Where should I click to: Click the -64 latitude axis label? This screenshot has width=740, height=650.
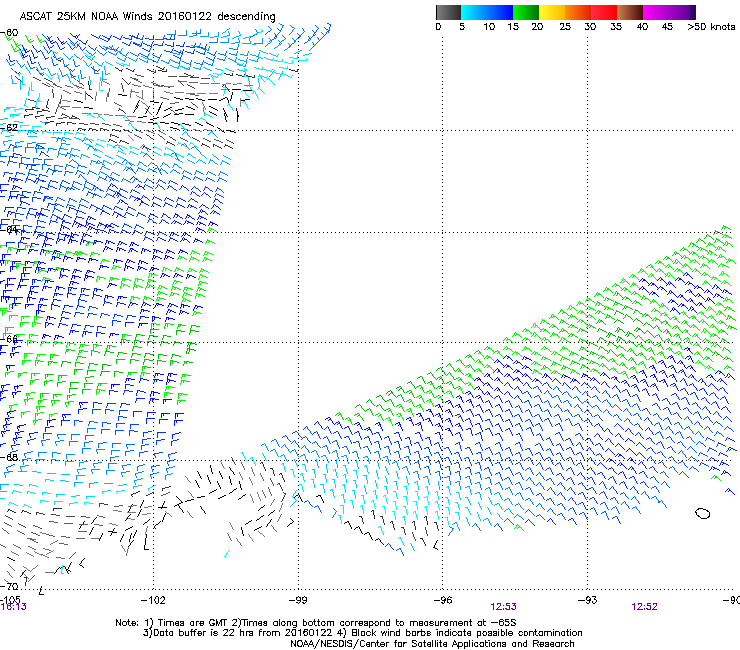tap(10, 230)
